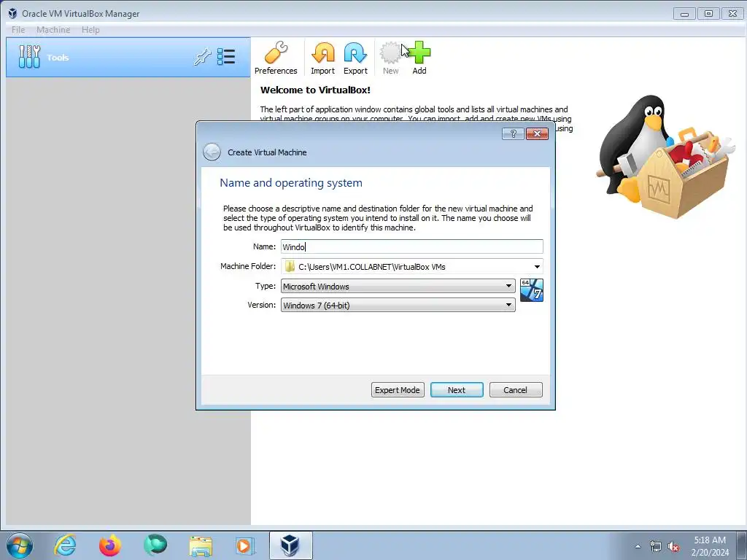
Task: Open the Version dropdown showing Windows 7 (64-bit)
Action: [398, 306]
